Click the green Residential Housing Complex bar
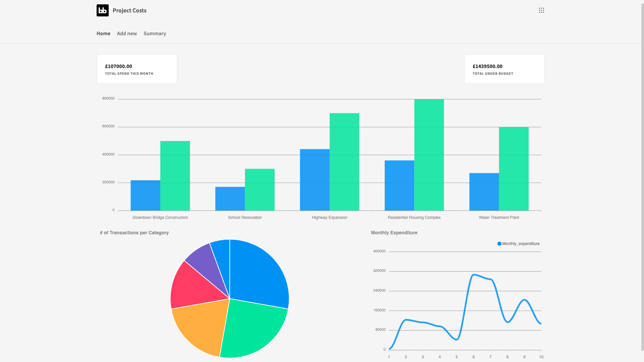The height and width of the screenshot is (362, 644). (x=429, y=155)
